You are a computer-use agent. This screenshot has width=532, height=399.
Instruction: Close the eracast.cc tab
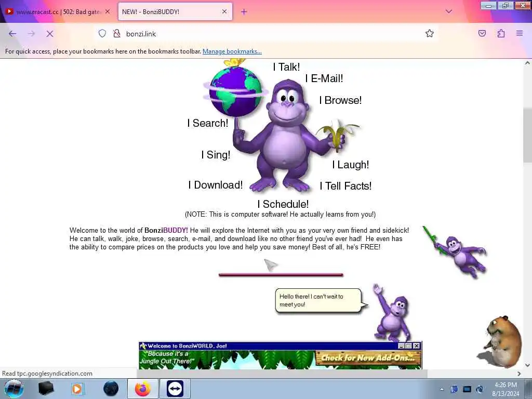[108, 11]
